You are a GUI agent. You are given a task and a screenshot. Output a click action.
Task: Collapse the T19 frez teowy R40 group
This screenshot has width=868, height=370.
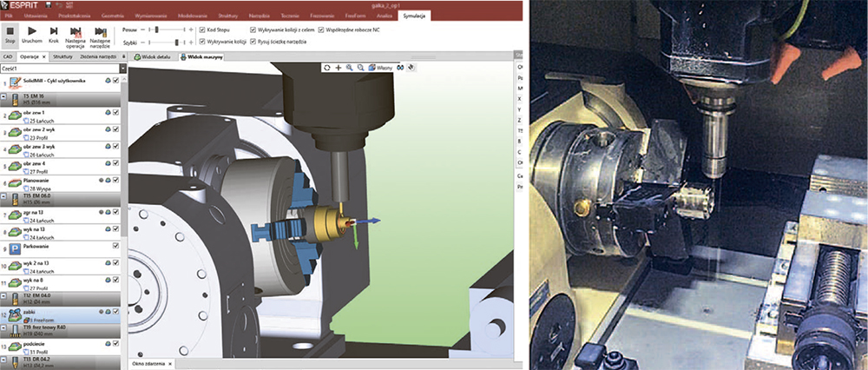tap(3, 328)
